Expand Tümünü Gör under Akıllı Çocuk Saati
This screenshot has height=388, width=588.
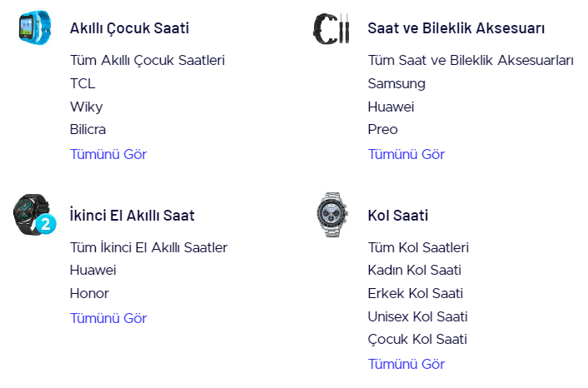click(108, 154)
